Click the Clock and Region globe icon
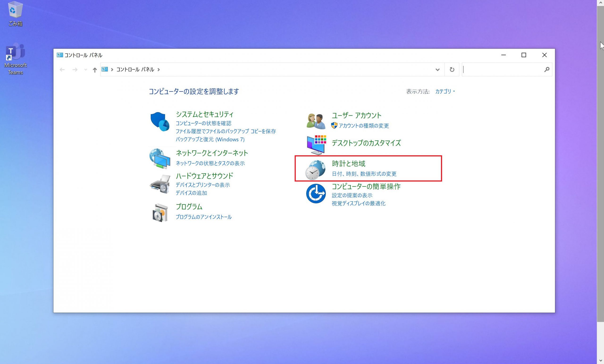 point(315,170)
